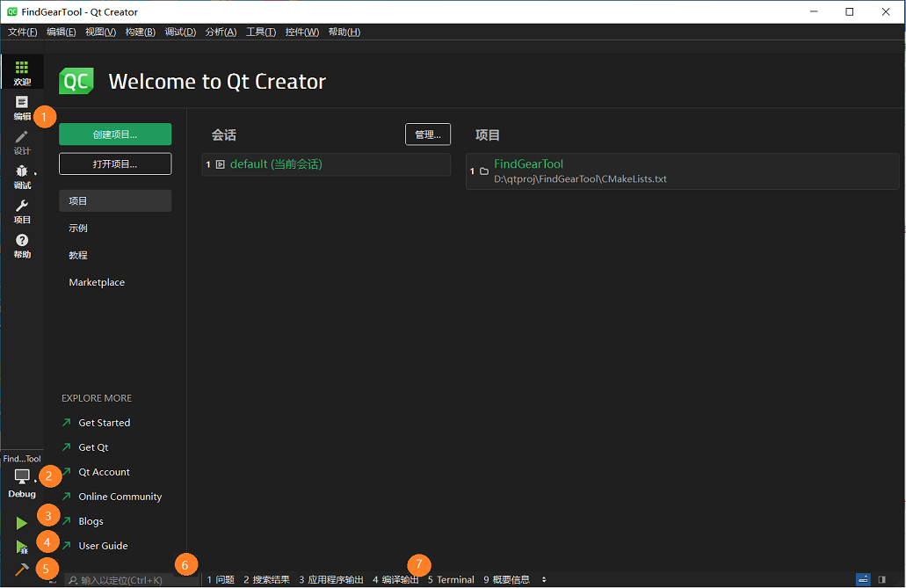Open the Terminal output pane tab

[x=452, y=579]
